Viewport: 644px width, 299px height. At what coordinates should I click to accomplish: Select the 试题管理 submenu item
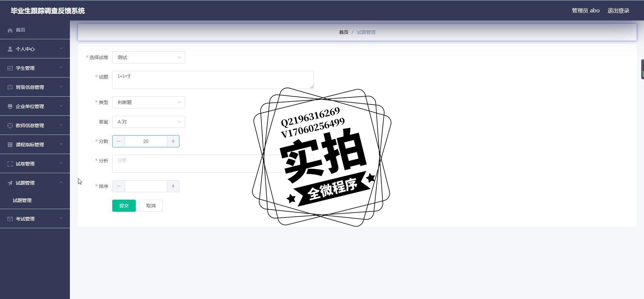[x=35, y=200]
